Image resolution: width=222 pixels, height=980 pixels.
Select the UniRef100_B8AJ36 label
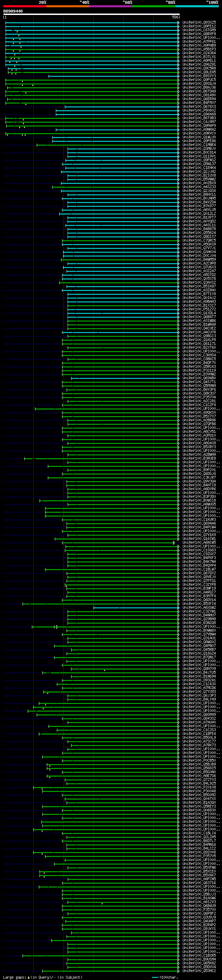(x=199, y=88)
